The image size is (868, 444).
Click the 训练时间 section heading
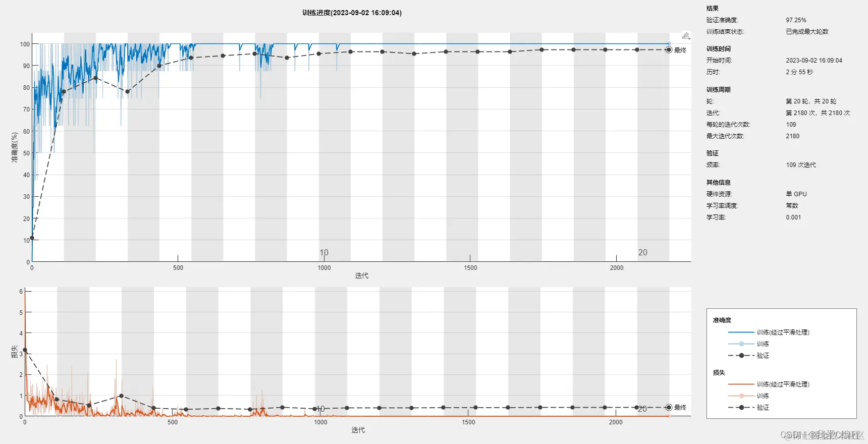coord(718,49)
